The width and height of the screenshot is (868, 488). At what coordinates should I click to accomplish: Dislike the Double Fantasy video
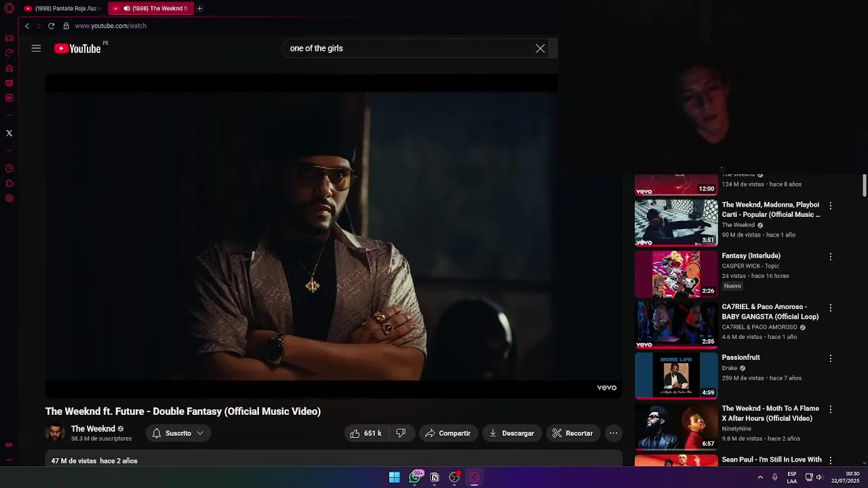401,433
